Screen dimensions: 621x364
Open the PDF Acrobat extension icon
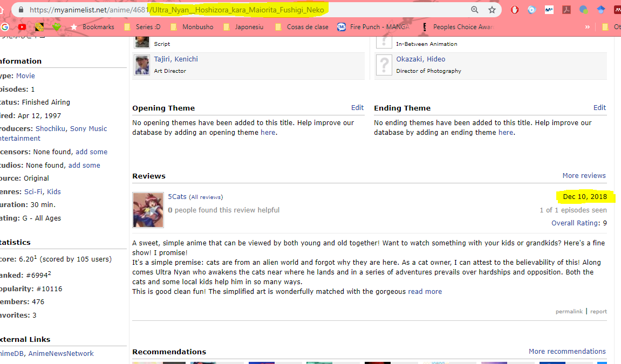point(567,10)
